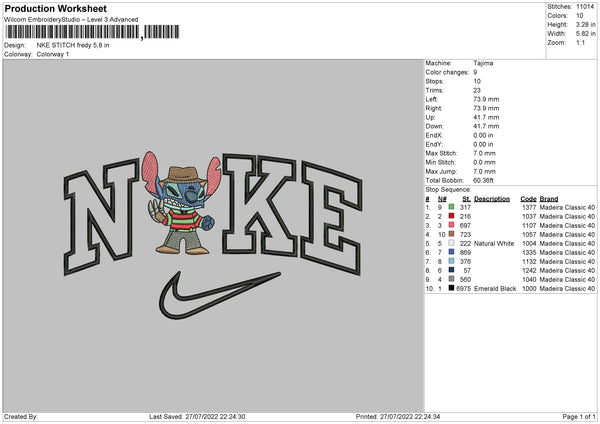Click the 'Natural White' description

(x=494, y=243)
